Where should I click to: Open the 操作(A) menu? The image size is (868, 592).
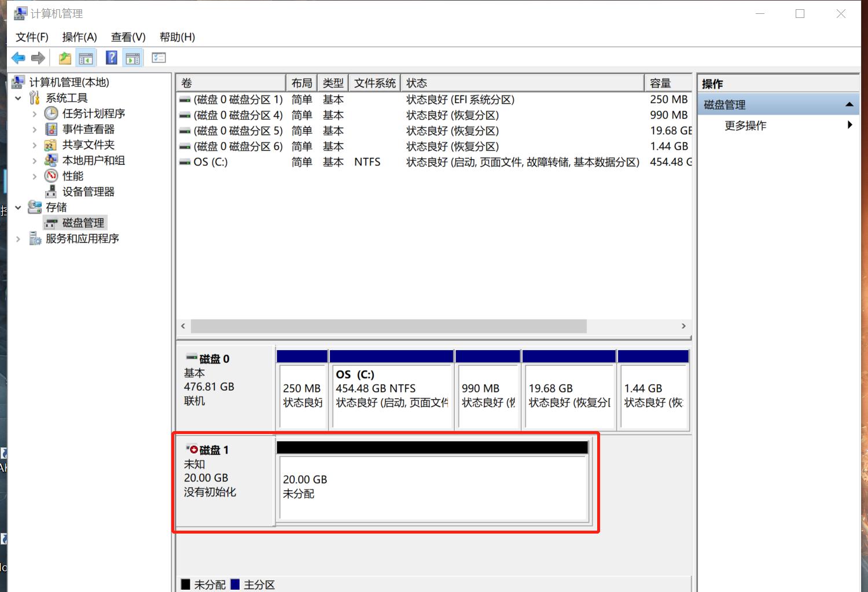[x=79, y=37]
